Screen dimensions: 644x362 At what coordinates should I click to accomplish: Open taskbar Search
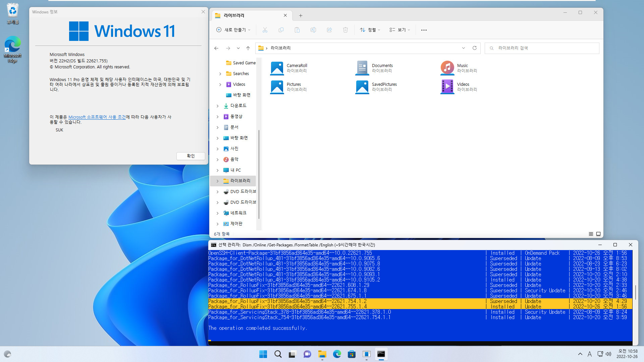[x=278, y=354]
